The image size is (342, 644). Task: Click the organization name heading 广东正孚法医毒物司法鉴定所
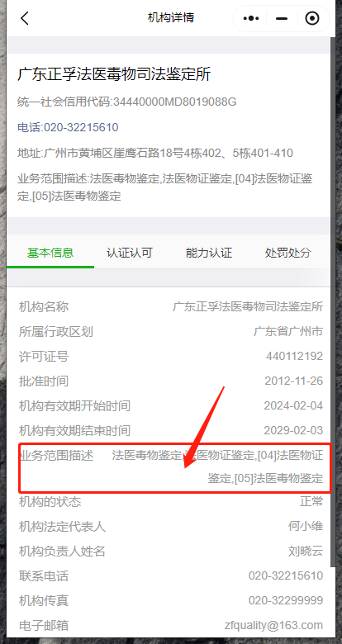pyautogui.click(x=114, y=74)
